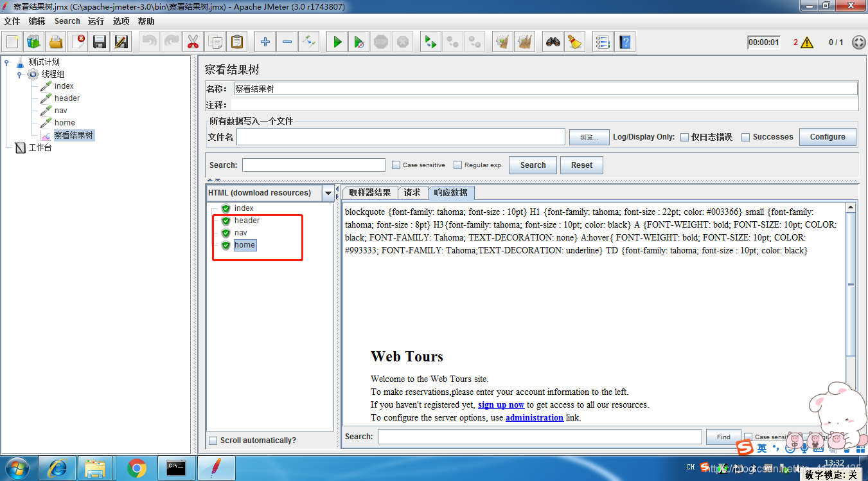
Task: Click the response Search field beside Find
Action: click(540, 437)
